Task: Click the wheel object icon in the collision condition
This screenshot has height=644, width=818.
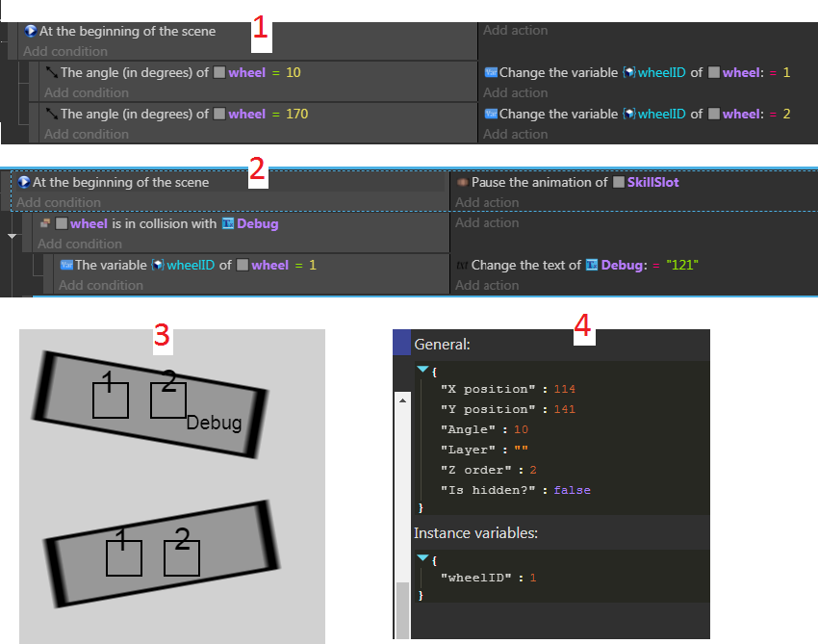Action: pyautogui.click(x=61, y=224)
